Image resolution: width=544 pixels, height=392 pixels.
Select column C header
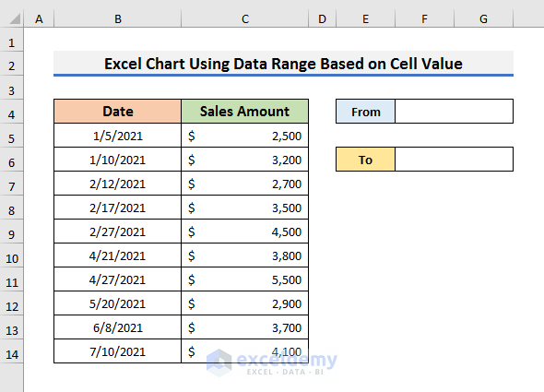click(245, 18)
